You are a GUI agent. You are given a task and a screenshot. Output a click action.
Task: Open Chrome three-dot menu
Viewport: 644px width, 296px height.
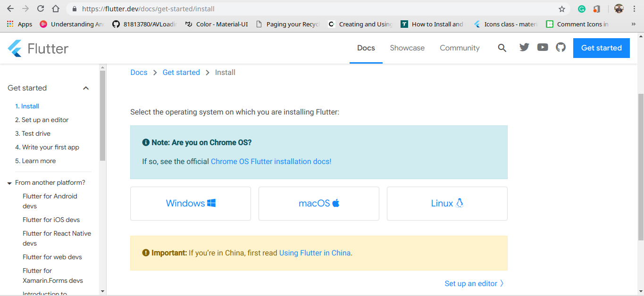point(634,8)
